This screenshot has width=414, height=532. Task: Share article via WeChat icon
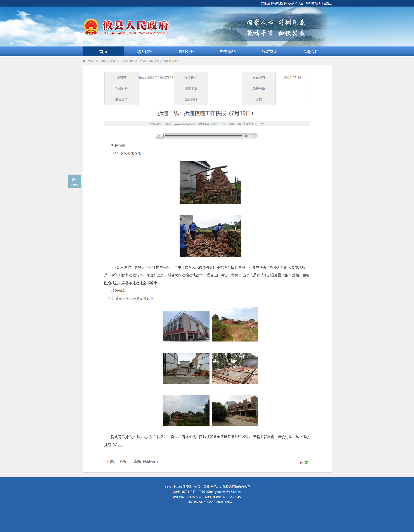click(x=307, y=463)
